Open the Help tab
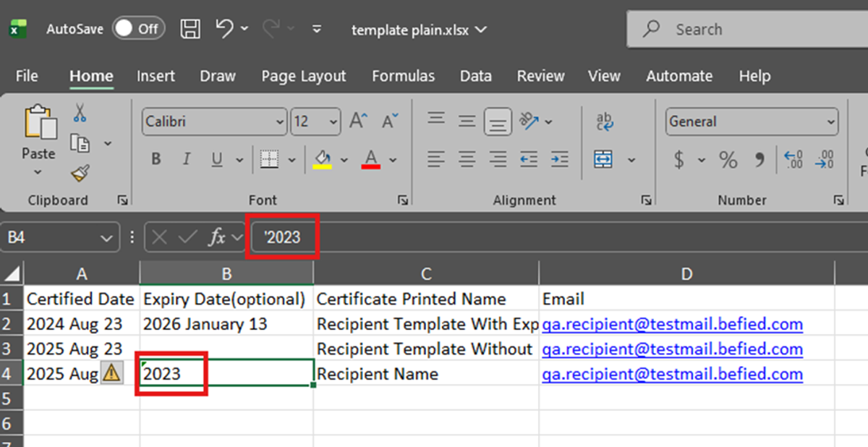The width and height of the screenshot is (868, 447). 754,76
